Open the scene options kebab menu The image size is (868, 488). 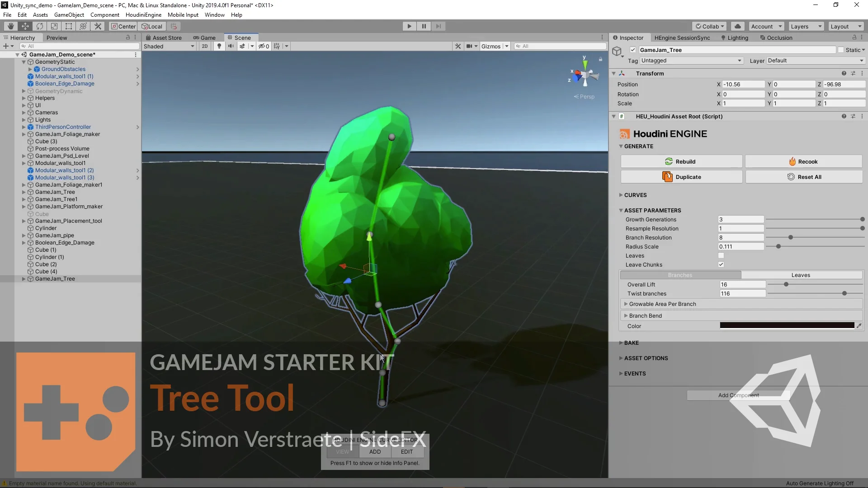tap(135, 54)
